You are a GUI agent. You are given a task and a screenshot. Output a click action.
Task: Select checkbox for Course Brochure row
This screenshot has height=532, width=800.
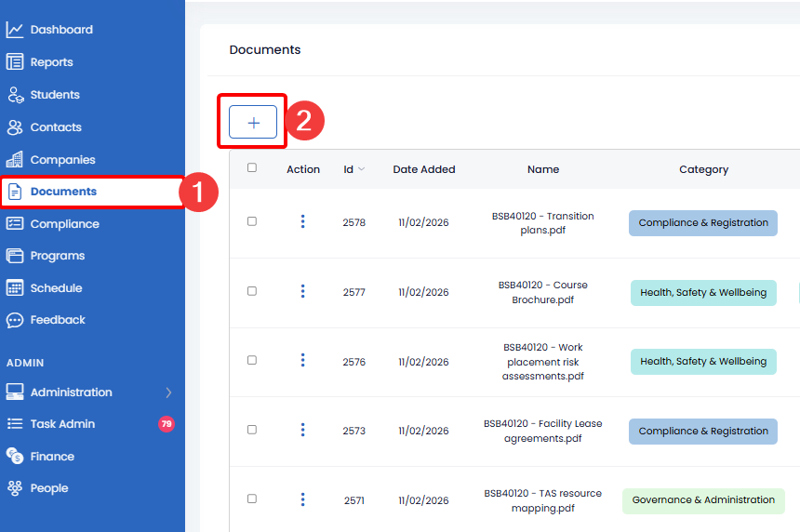pos(252,291)
